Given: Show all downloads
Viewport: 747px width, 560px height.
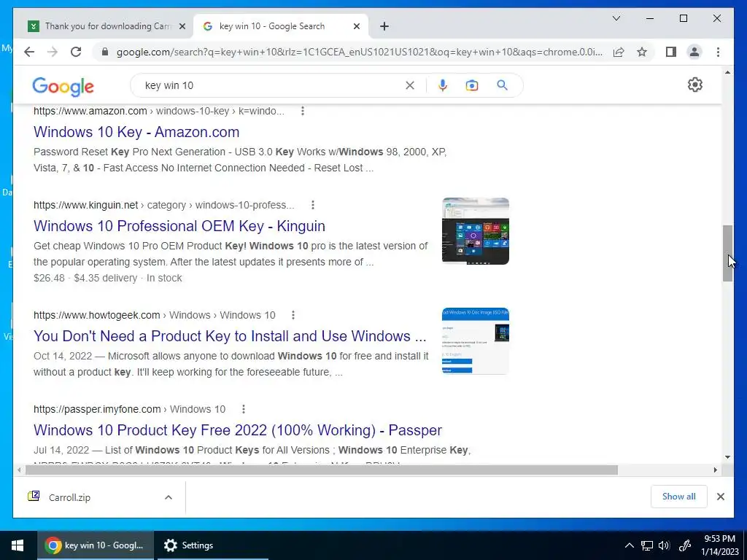Looking at the screenshot, I should [678, 497].
